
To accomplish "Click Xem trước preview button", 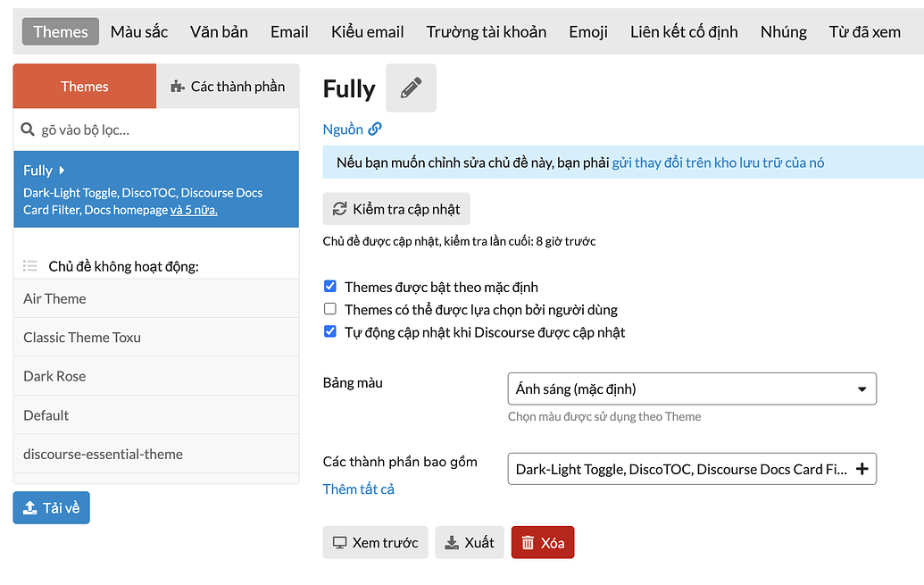I will (375, 542).
